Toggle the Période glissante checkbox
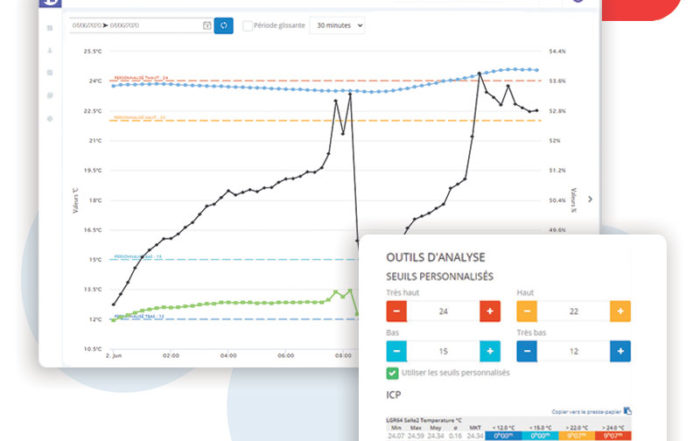This screenshot has height=441, width=700. pos(247,25)
